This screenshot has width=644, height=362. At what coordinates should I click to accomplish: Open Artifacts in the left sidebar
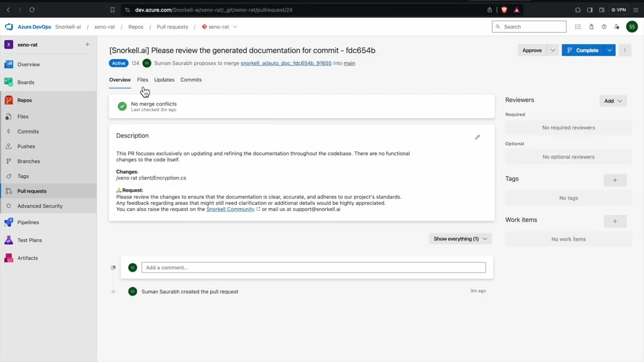[48, 258]
